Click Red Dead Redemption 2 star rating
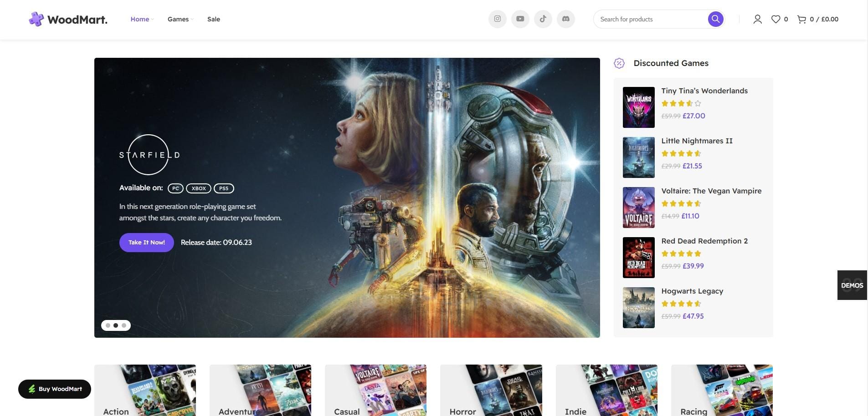Screen dimensions: 868x416 (x=681, y=254)
